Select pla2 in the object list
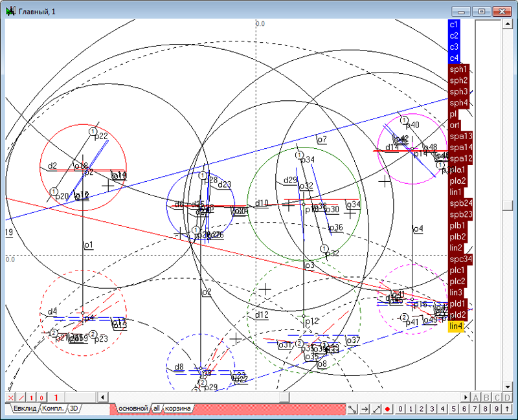 point(458,181)
